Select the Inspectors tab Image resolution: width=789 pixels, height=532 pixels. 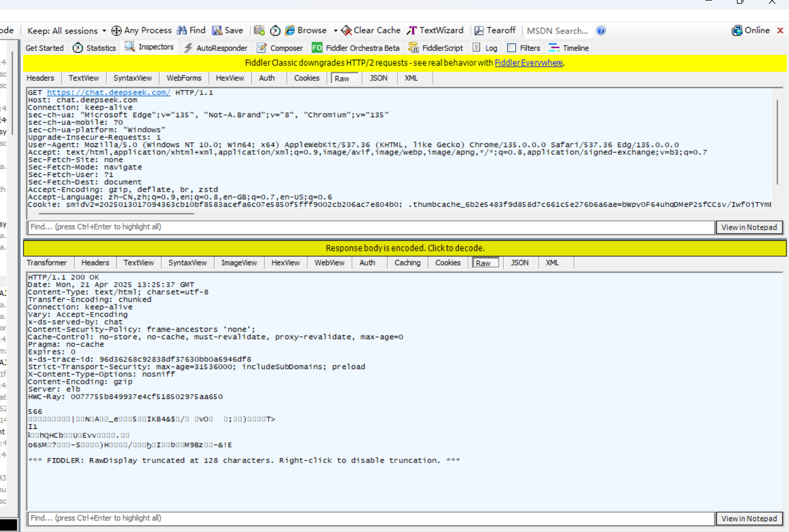(149, 47)
